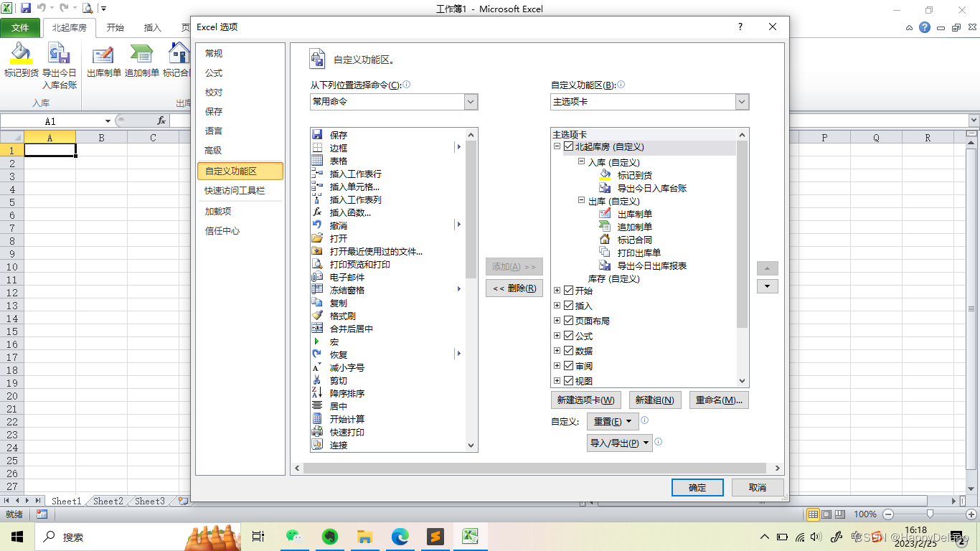This screenshot has height=551, width=980.
Task: Click the Excel Save icon in the quick access toolbar
Action: (x=26, y=9)
